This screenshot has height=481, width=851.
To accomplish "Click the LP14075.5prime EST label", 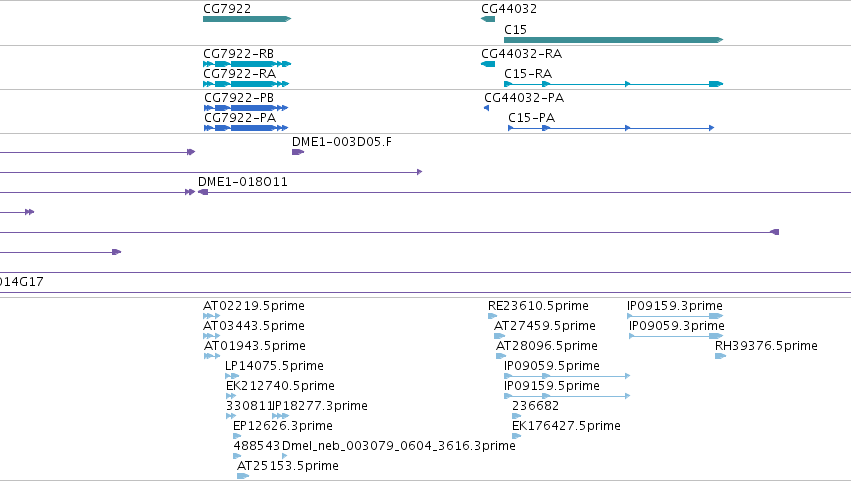I will 275,366.
